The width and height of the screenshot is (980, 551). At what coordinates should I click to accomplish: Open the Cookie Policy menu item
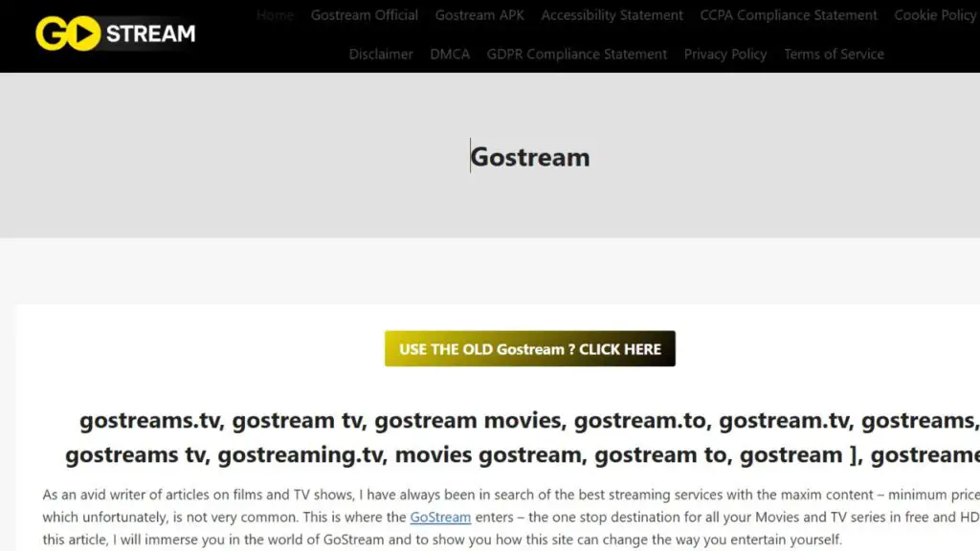tap(934, 14)
